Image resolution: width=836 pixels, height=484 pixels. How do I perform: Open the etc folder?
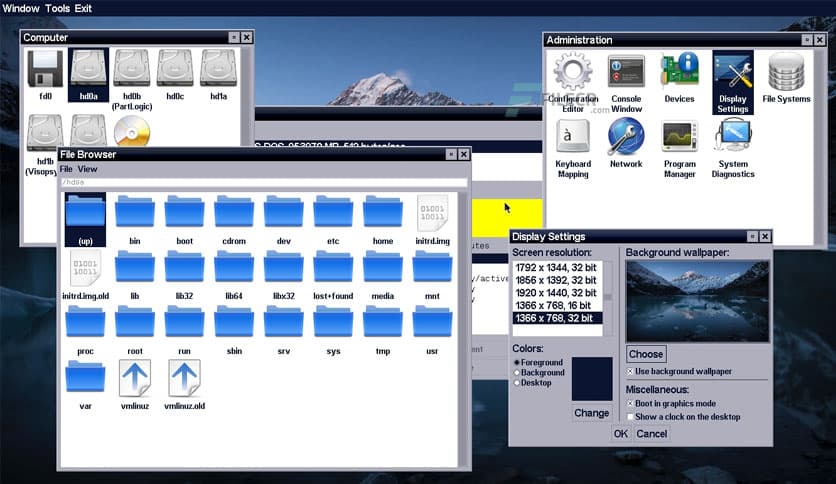tap(333, 220)
